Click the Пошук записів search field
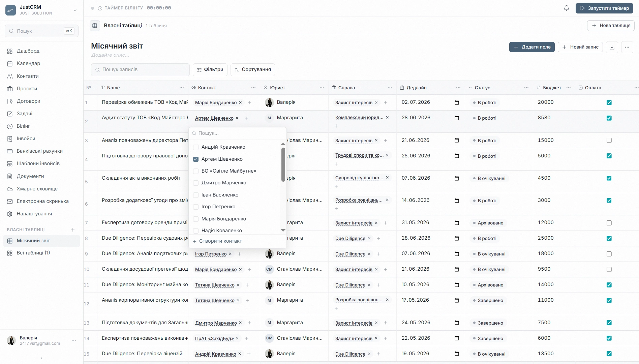Image resolution: width=639 pixels, height=364 pixels. (140, 69)
